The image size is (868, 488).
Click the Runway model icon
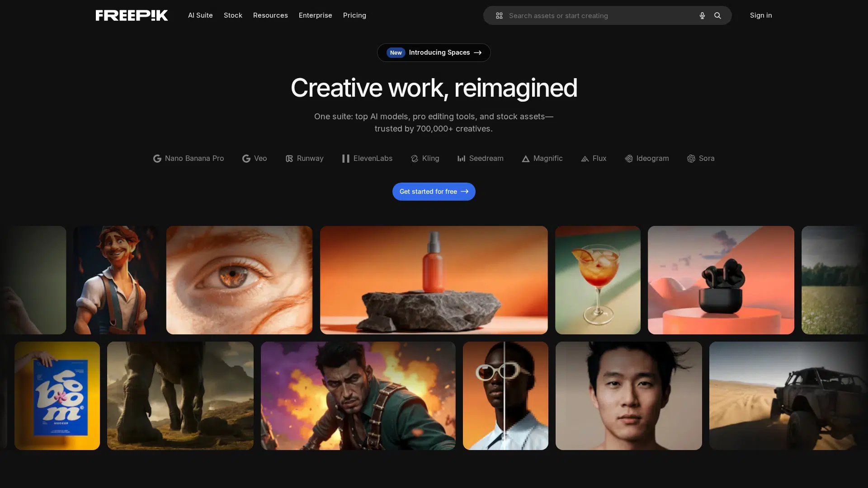[x=289, y=159]
